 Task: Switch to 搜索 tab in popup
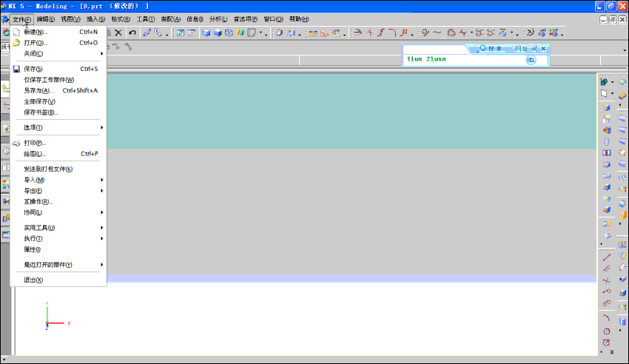pos(491,49)
